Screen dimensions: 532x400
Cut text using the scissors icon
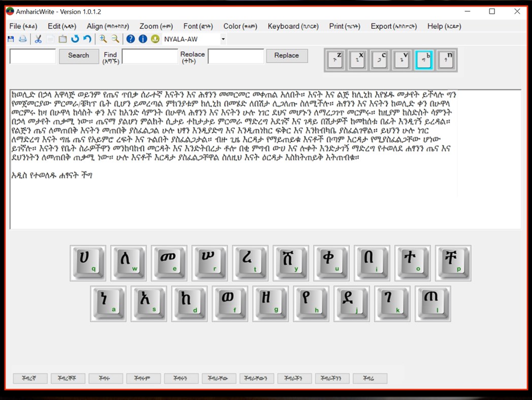click(38, 39)
